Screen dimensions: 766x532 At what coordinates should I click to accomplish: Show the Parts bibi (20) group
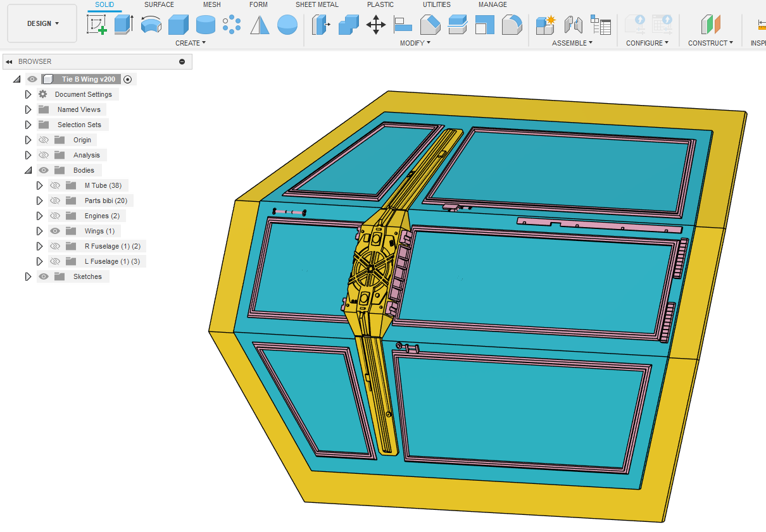click(55, 201)
